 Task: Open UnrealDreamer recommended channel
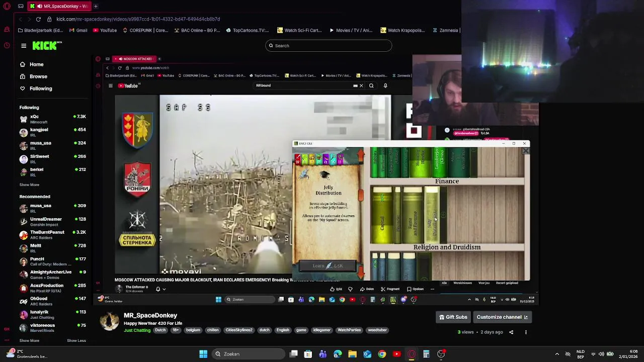pos(53,221)
